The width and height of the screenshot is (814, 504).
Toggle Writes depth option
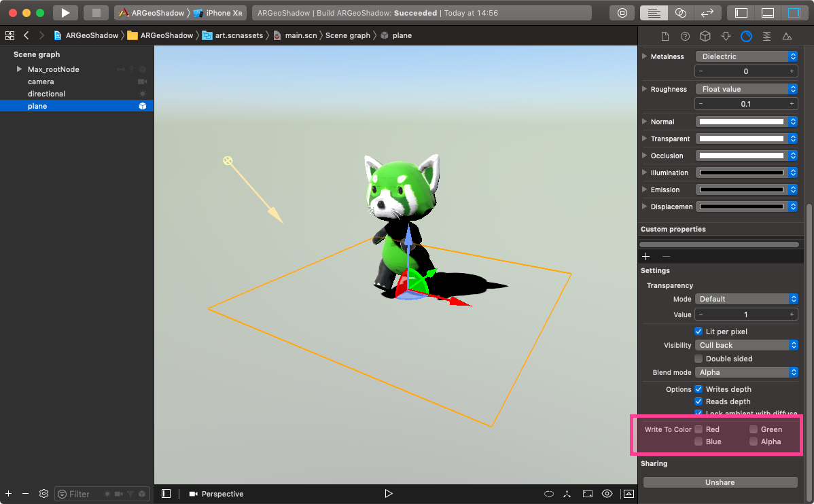click(698, 389)
